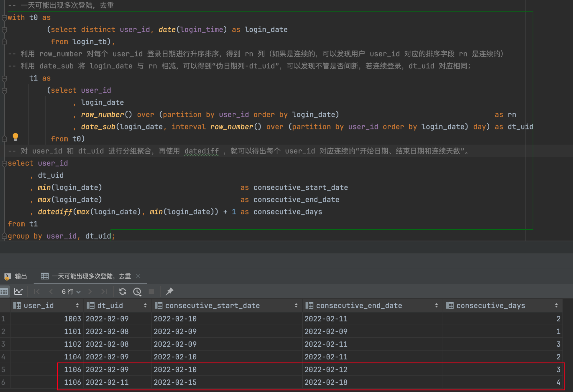Collapse the final 'select user_id' statement

click(4, 164)
